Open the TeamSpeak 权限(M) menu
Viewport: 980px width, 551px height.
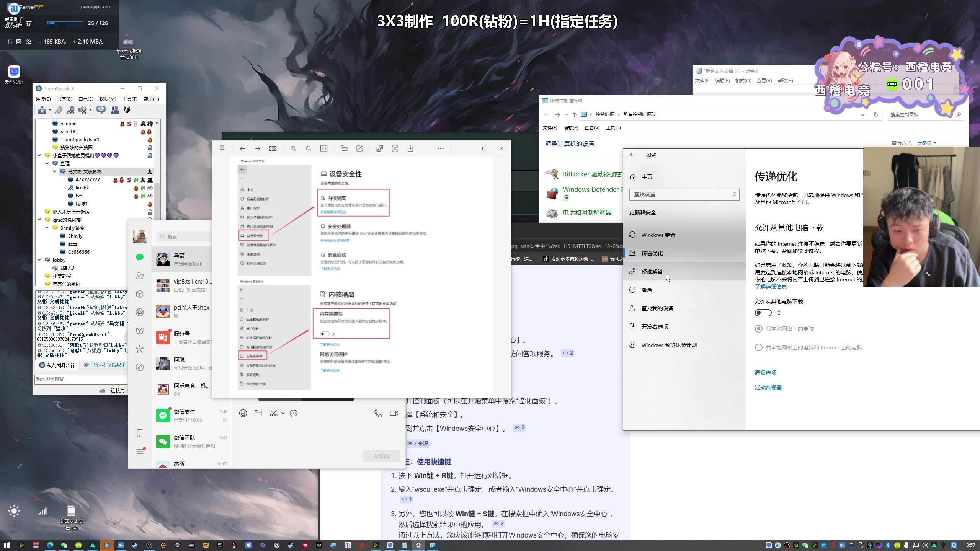pos(108,99)
